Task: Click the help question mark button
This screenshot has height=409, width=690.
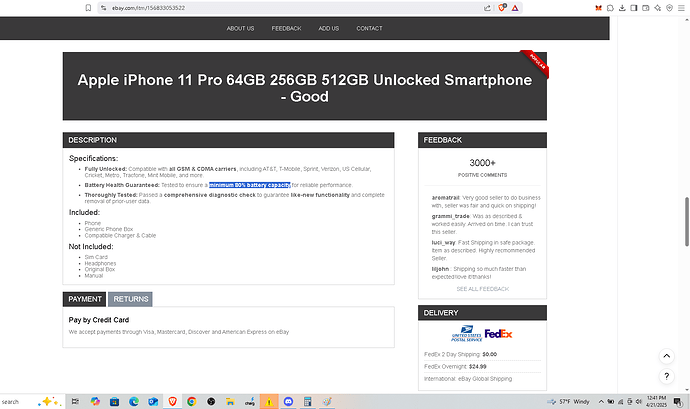Action: (667, 376)
